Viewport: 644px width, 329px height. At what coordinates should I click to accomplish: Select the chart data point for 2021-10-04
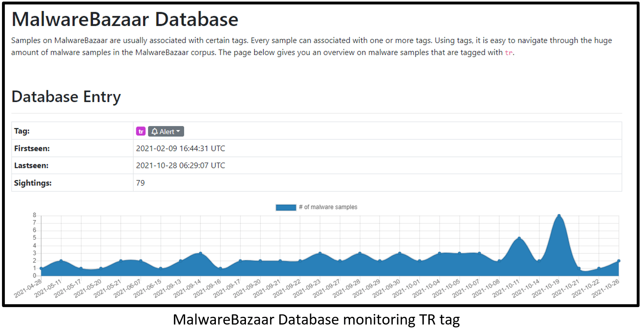pyautogui.click(x=439, y=253)
